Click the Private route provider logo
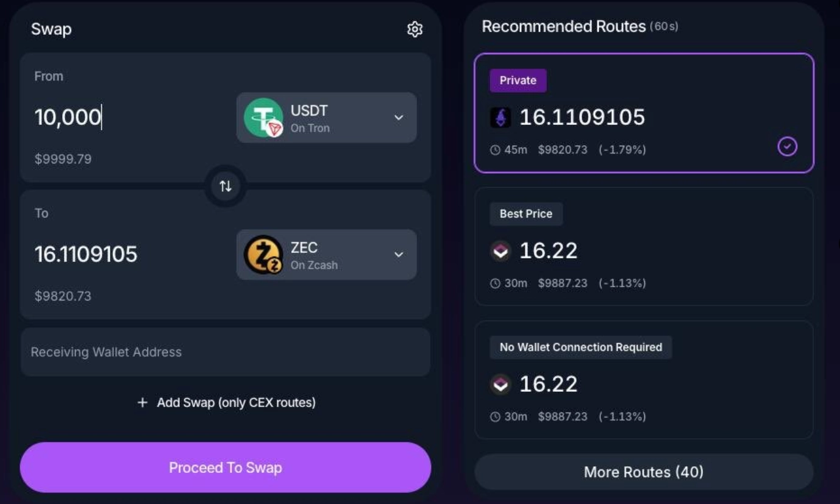The width and height of the screenshot is (840, 504). [x=500, y=117]
